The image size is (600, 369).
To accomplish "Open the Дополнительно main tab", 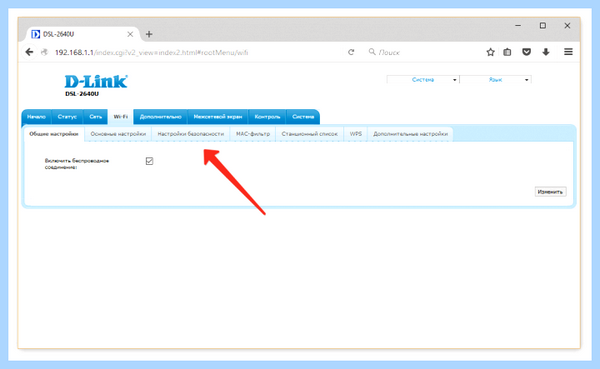I will click(x=160, y=117).
